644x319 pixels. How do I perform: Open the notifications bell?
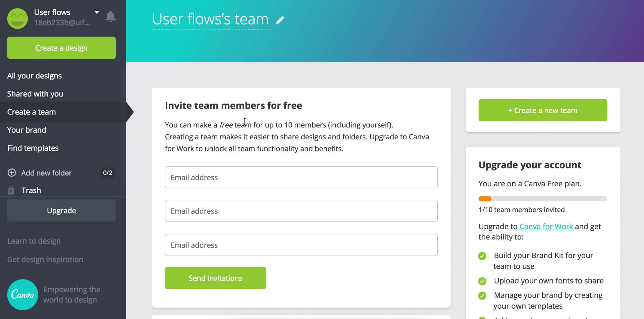click(x=110, y=17)
